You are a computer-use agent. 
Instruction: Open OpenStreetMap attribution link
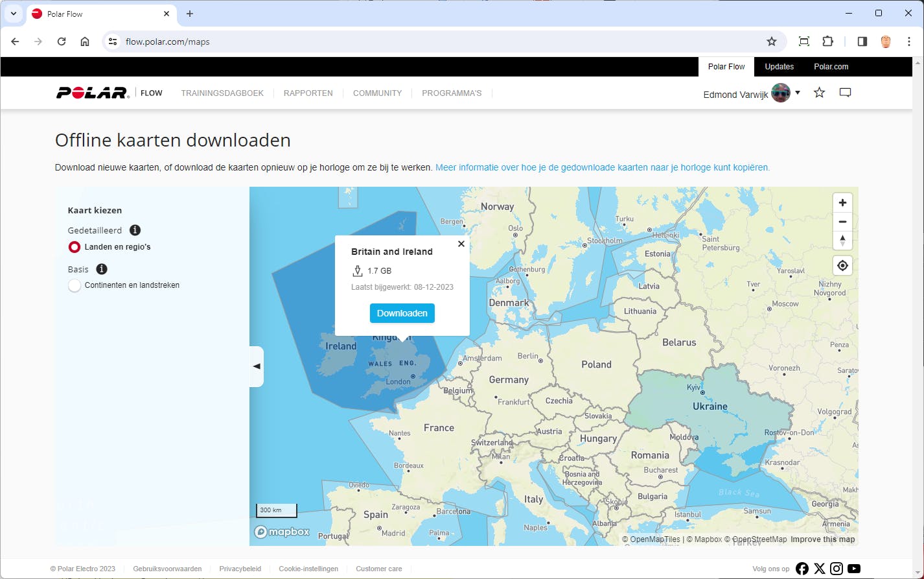(756, 539)
